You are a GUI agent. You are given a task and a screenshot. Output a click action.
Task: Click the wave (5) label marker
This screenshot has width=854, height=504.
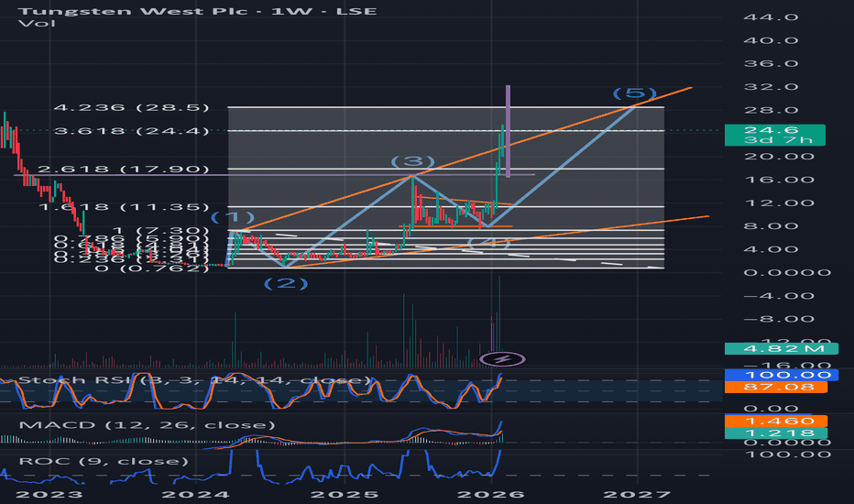point(634,93)
